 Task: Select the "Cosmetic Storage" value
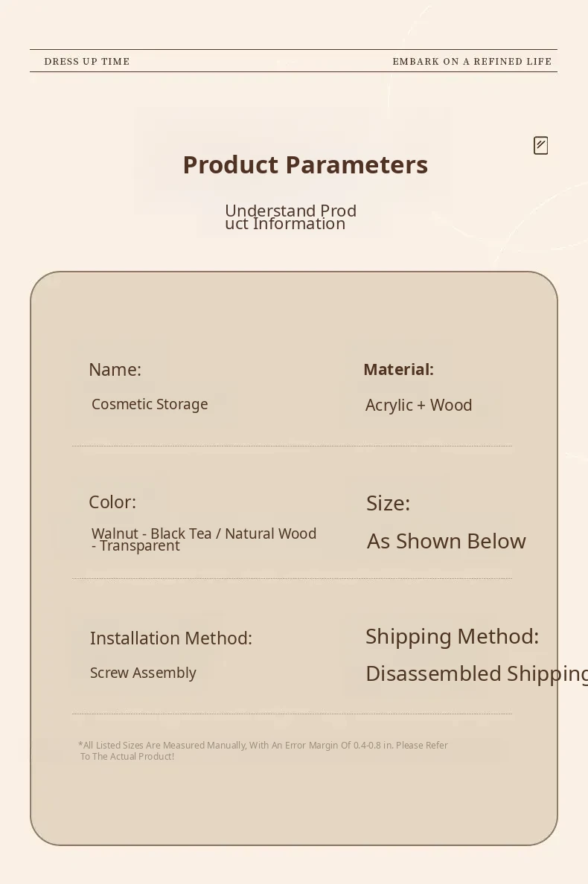[x=150, y=405]
